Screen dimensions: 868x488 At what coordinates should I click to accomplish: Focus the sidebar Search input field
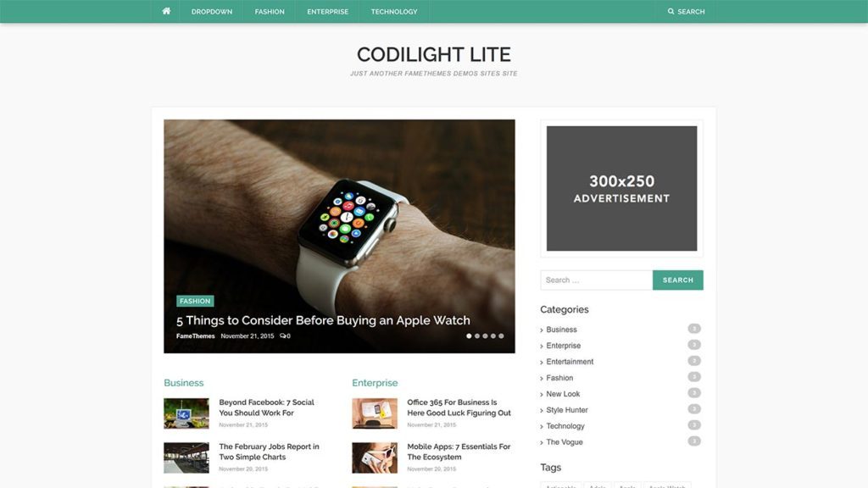tap(596, 280)
